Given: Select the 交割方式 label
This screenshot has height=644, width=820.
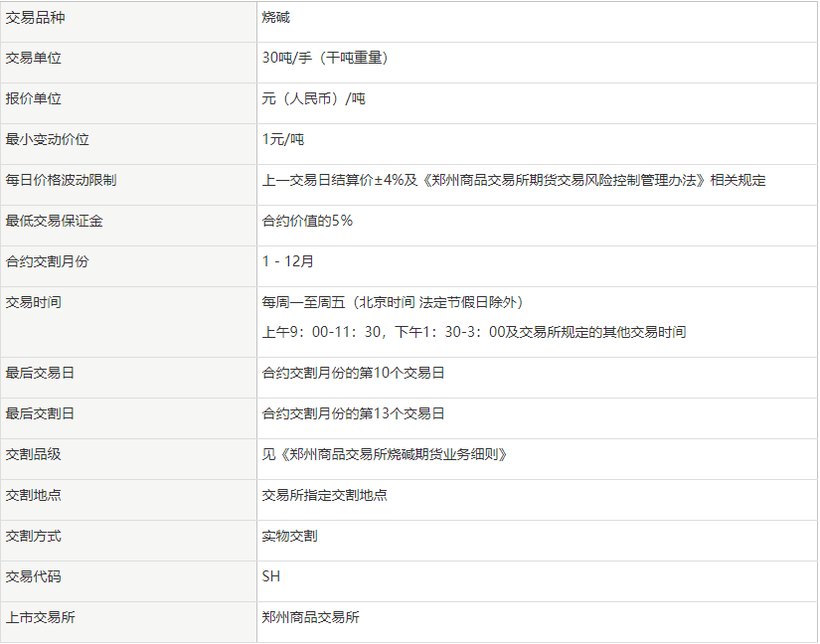Looking at the screenshot, I should click(34, 537).
